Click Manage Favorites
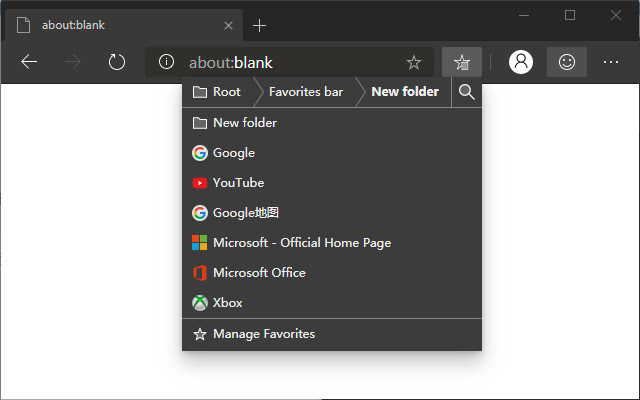 [x=332, y=334]
